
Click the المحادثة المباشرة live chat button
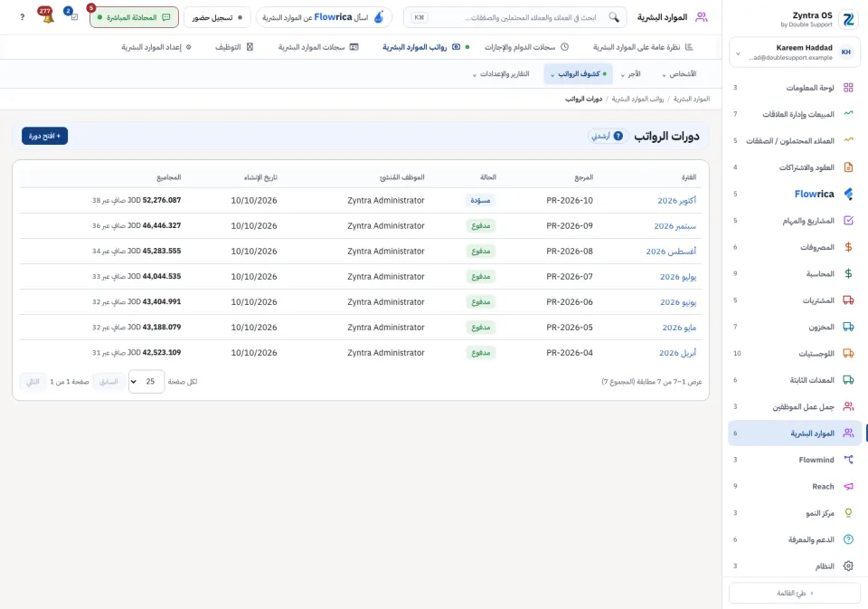tap(134, 17)
